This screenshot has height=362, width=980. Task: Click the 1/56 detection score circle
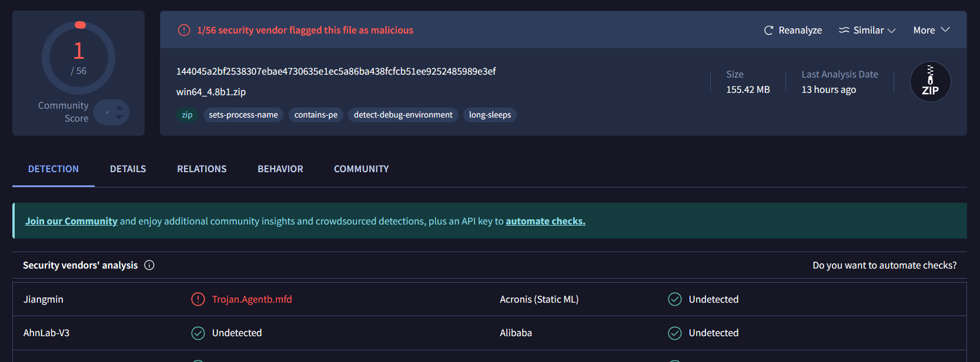(78, 58)
